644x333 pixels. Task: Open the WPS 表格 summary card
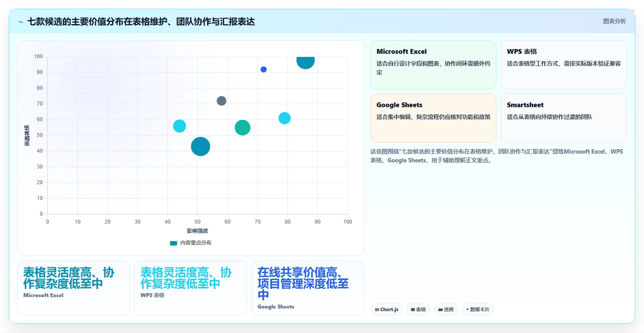point(564,65)
